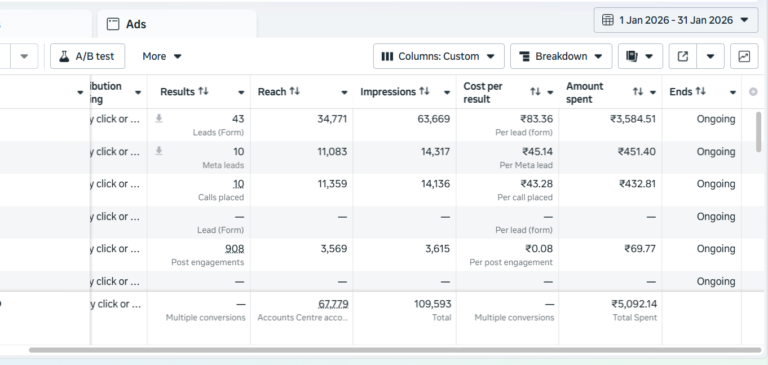Open the Ads tab
Image resolution: width=768 pixels, height=365 pixels.
(x=177, y=24)
